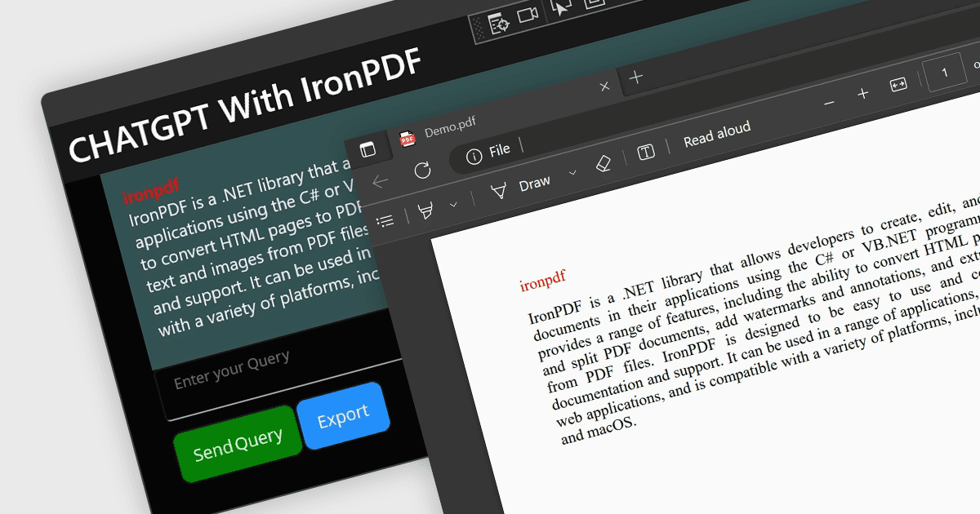Toggle fit to width view

(899, 85)
